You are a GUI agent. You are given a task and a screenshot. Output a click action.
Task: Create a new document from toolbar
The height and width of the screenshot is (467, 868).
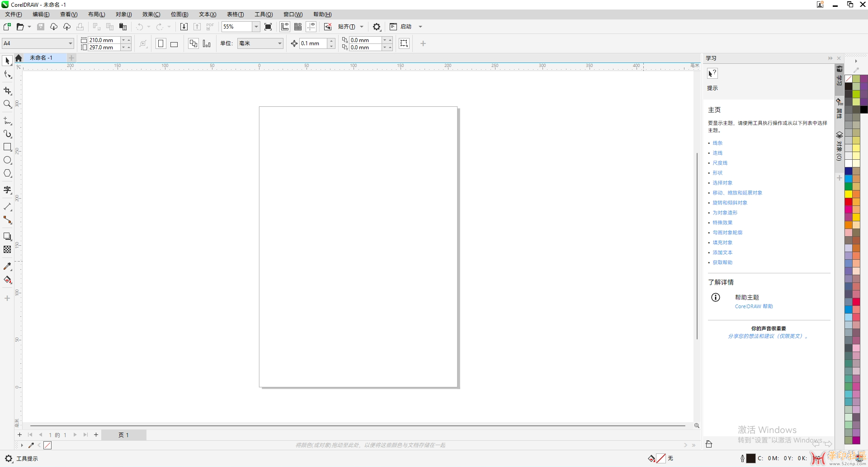coord(7,27)
